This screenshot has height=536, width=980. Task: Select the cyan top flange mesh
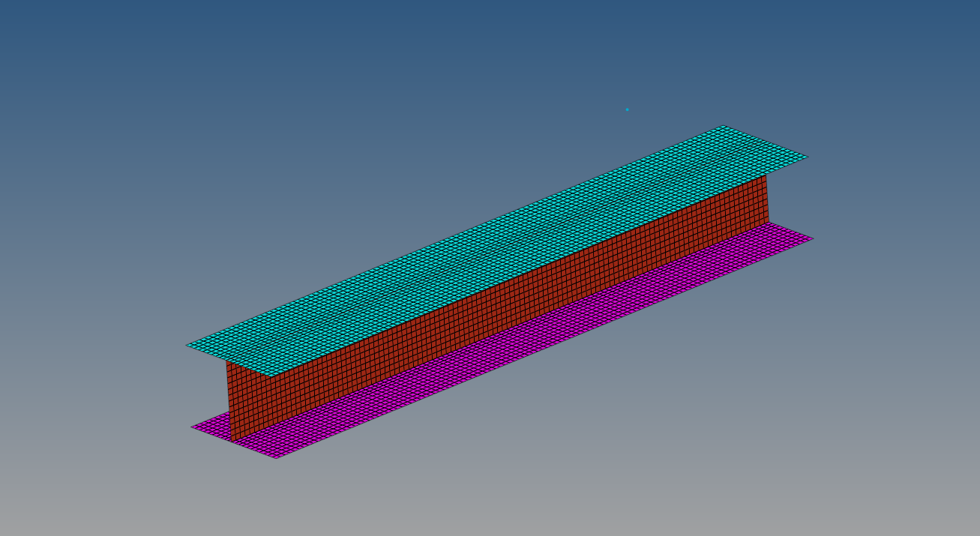497,250
